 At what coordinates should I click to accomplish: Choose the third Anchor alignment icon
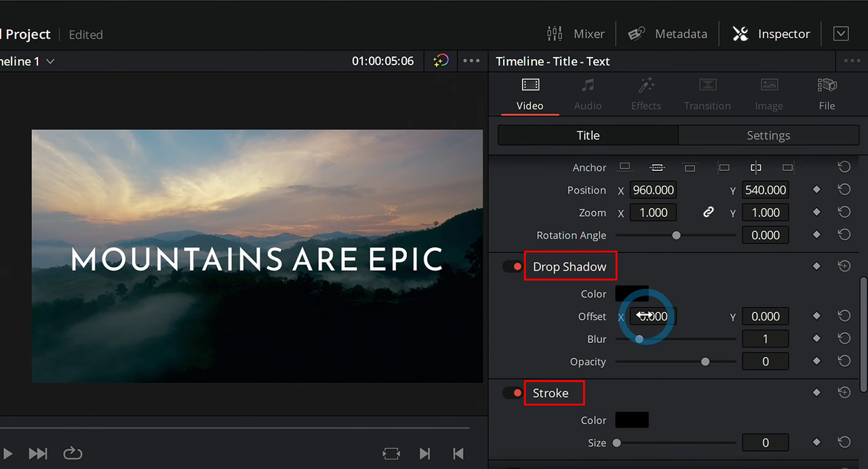tap(690, 167)
